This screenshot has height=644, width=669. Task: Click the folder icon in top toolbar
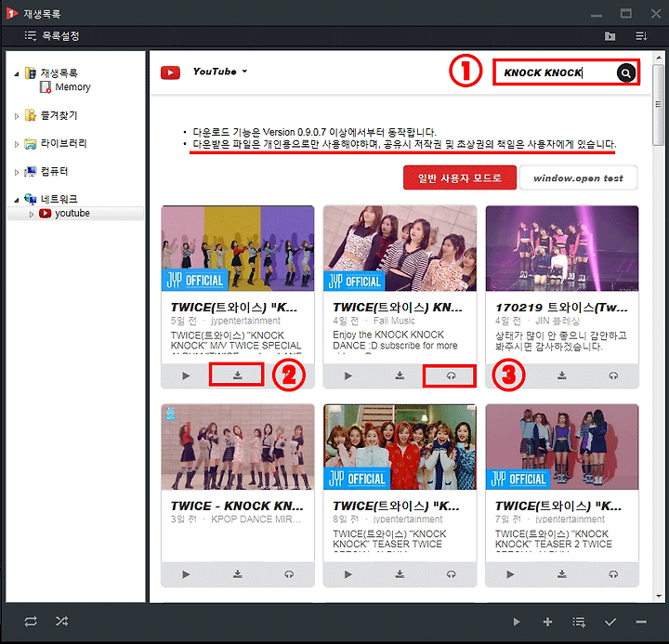pyautogui.click(x=610, y=36)
